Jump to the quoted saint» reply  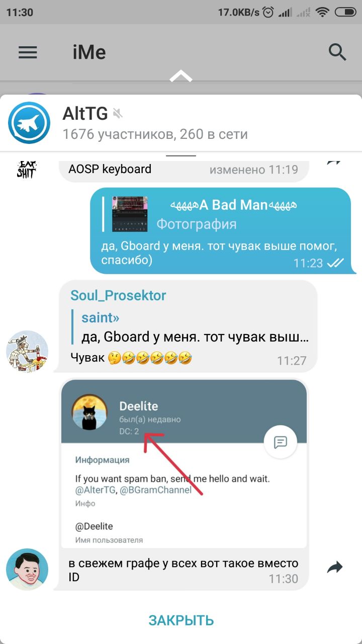(191, 327)
